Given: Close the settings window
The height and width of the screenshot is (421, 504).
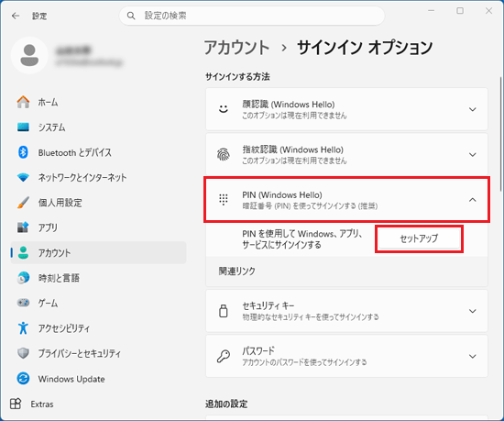Looking at the screenshot, I should pyautogui.click(x=488, y=11).
